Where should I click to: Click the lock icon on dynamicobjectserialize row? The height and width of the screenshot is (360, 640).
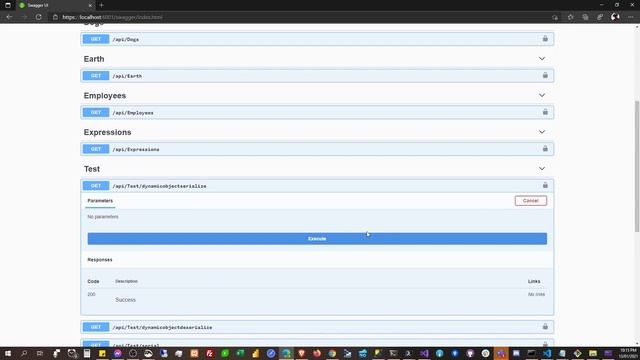[x=545, y=185]
